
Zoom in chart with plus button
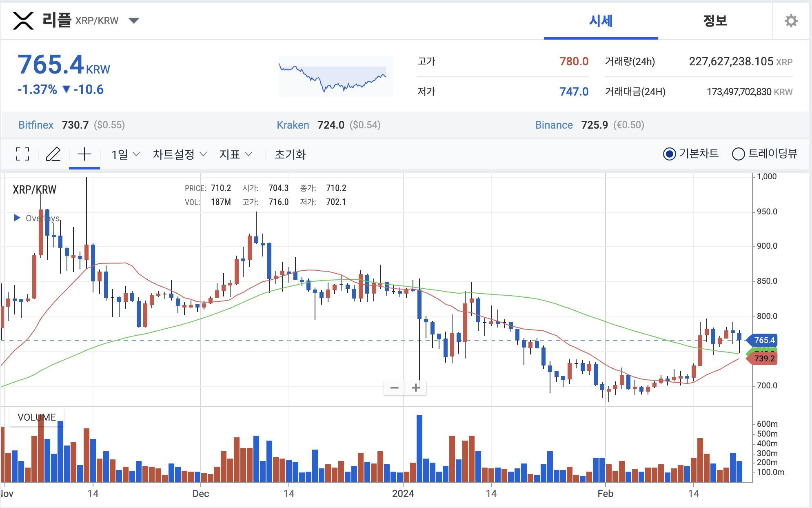(416, 388)
